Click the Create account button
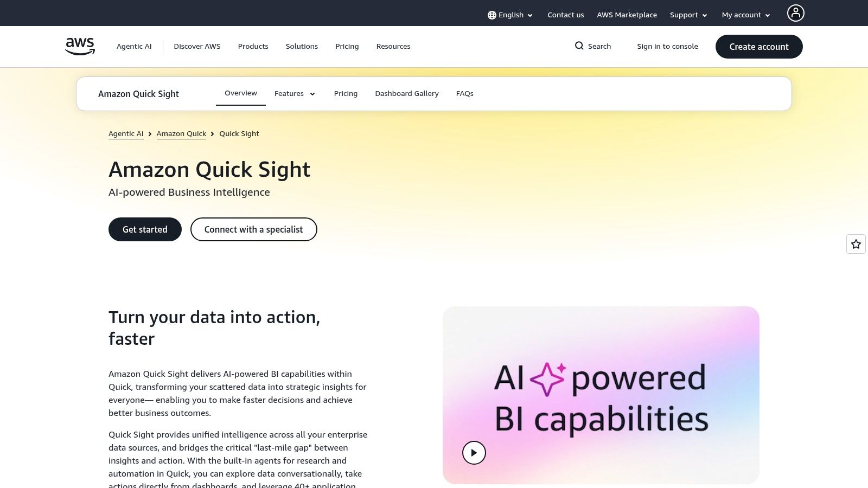Image resolution: width=868 pixels, height=488 pixels. [759, 47]
